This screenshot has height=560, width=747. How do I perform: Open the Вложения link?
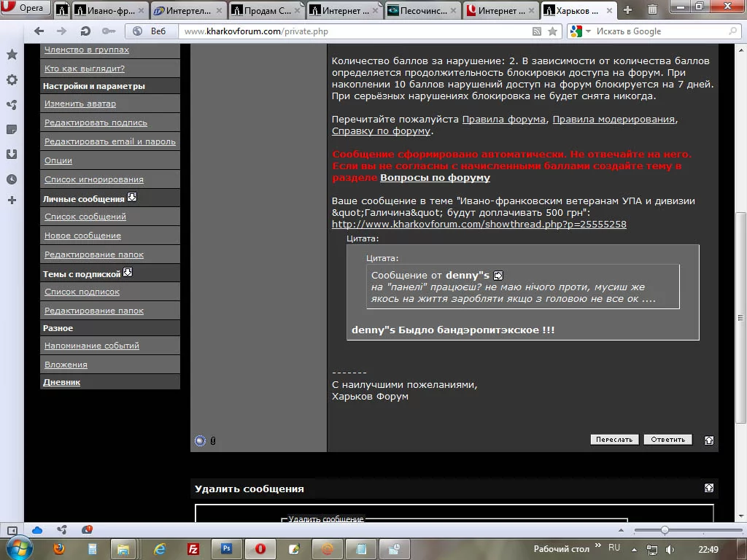(66, 365)
